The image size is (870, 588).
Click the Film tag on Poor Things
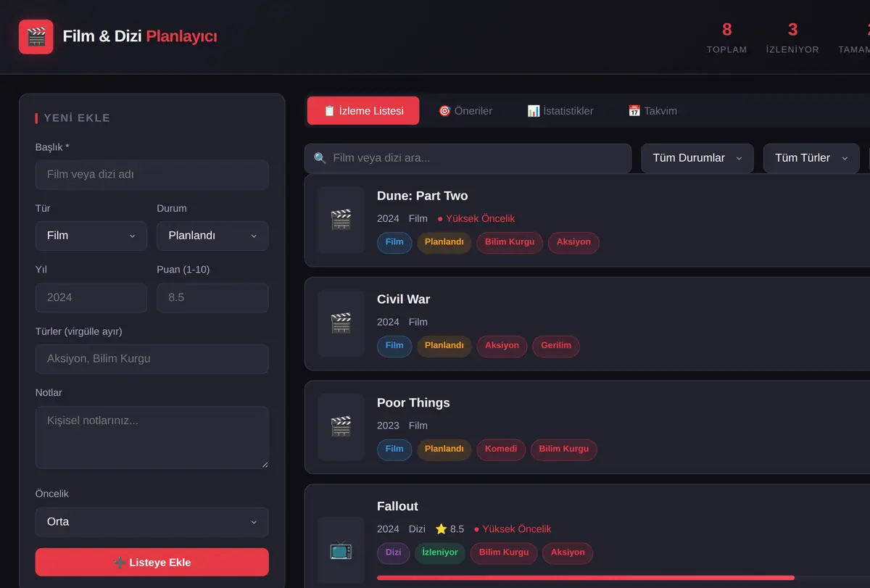pos(394,450)
